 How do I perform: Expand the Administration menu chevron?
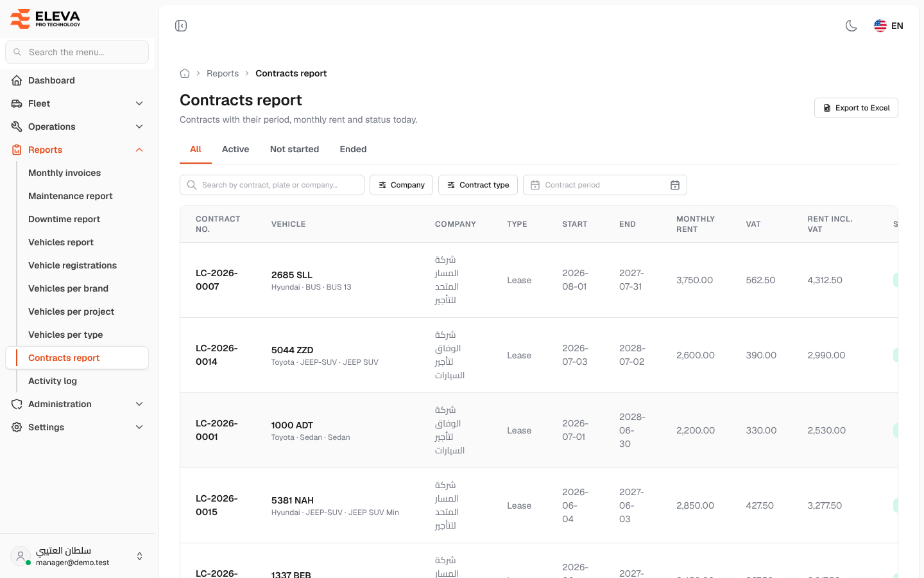139,404
